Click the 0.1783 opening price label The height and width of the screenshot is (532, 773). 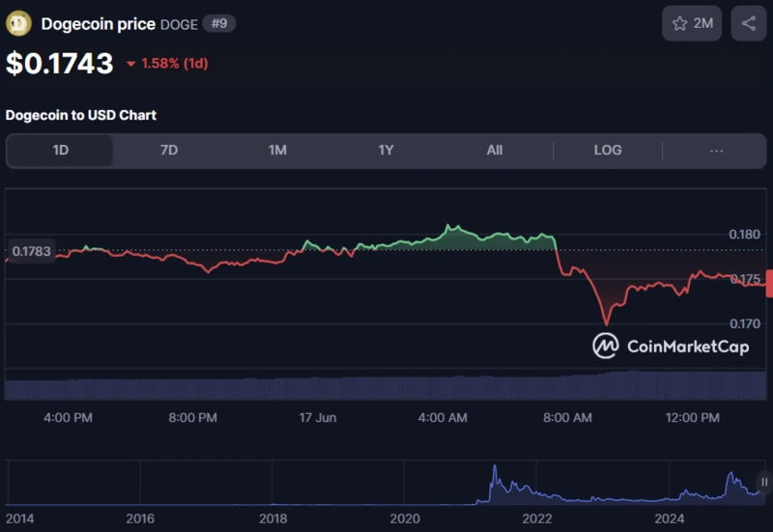pyautogui.click(x=32, y=251)
